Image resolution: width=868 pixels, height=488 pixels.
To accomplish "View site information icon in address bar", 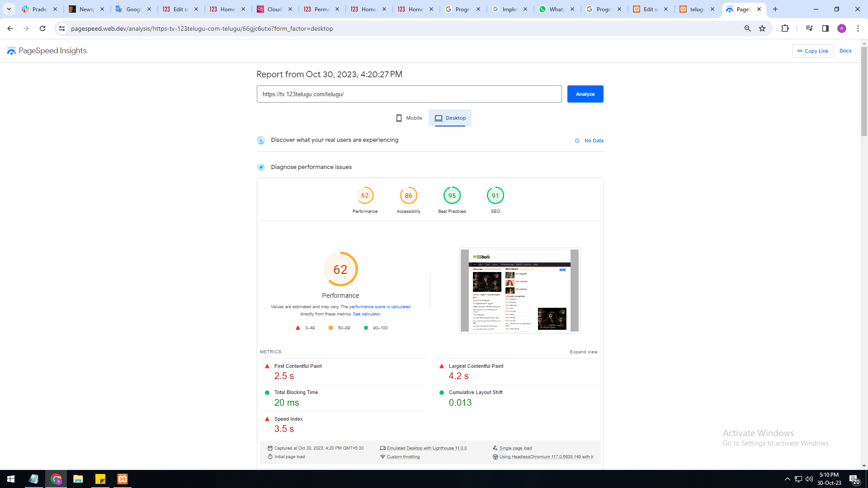I will pyautogui.click(x=62, y=28).
